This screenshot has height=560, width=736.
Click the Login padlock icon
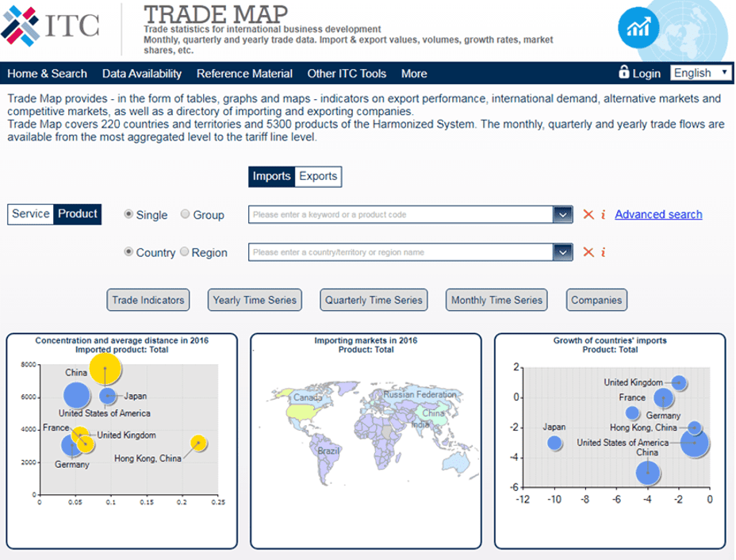624,72
